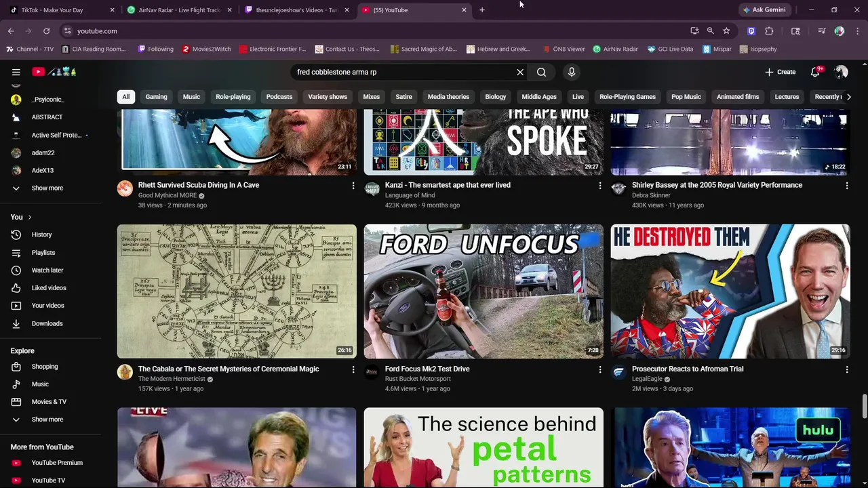868x488 pixels.
Task: Show more filter chips with right arrow
Action: [x=848, y=96]
